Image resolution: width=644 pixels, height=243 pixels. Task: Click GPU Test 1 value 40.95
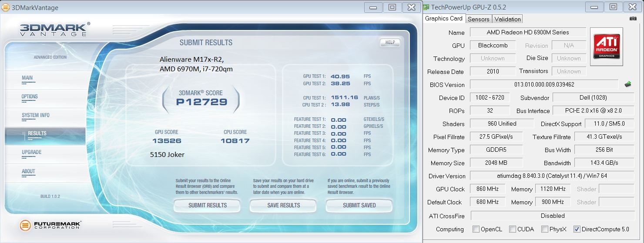(x=340, y=76)
